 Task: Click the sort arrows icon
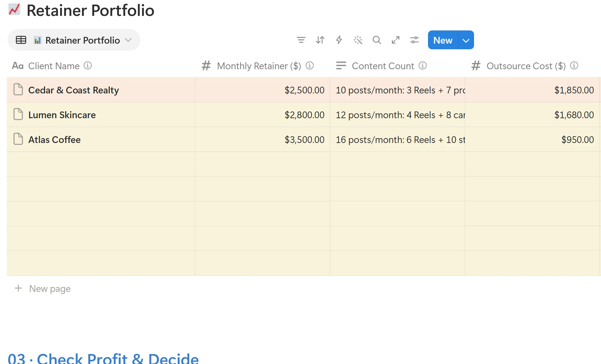320,40
